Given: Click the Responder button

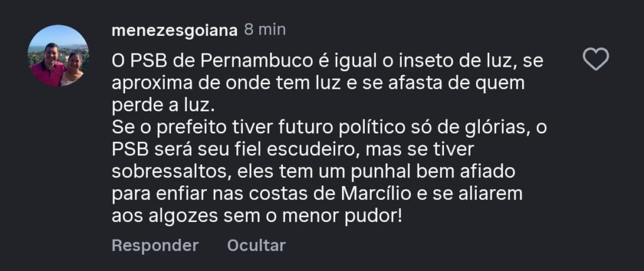Looking at the screenshot, I should 155,245.
